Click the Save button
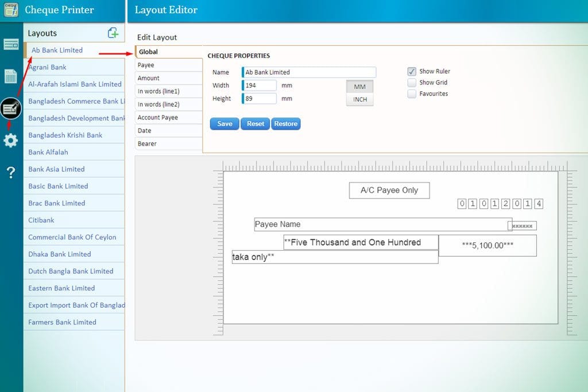Viewport: 588px width, 392px height. point(224,123)
